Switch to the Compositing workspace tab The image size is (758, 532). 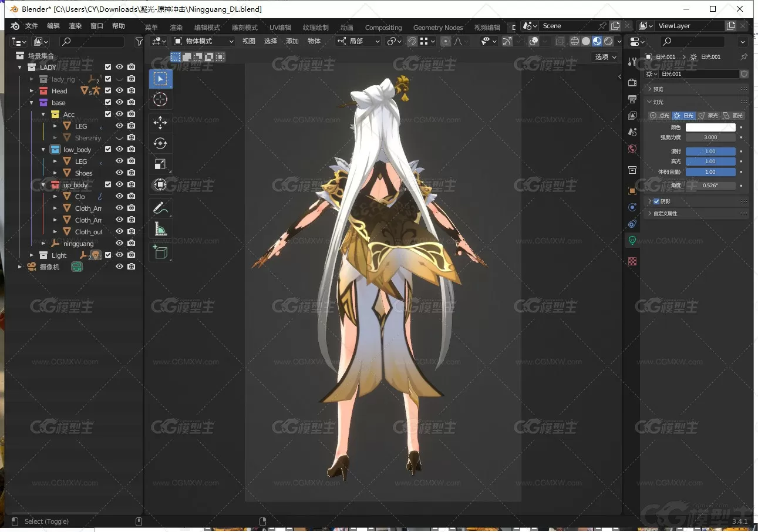click(x=383, y=28)
